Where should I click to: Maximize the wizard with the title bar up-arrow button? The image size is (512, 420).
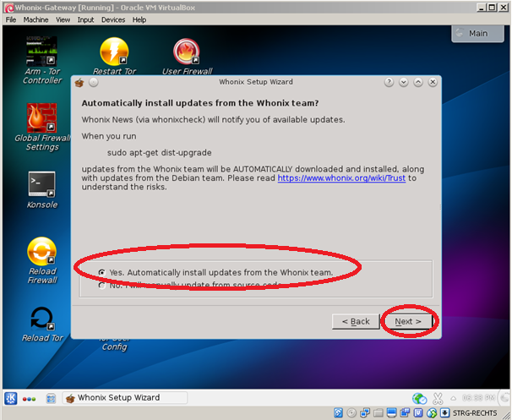click(x=418, y=82)
